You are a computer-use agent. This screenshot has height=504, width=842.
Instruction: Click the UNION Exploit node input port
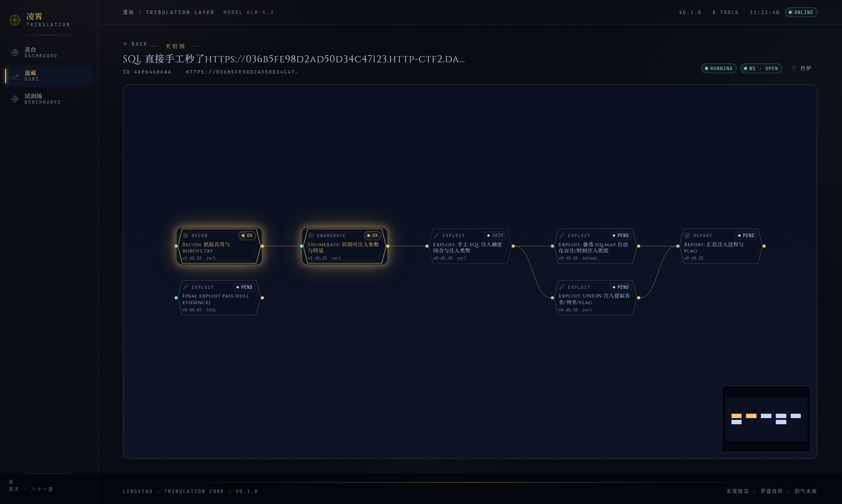553,298
